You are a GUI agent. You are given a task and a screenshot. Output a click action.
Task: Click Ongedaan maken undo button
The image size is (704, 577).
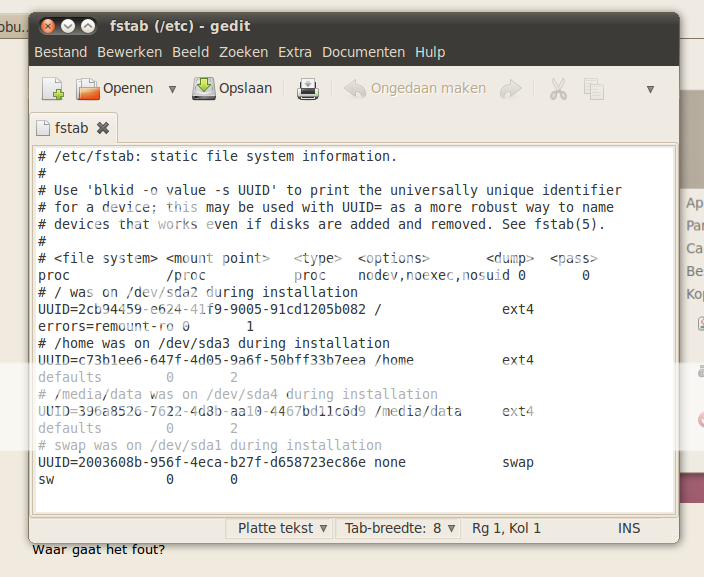[415, 88]
